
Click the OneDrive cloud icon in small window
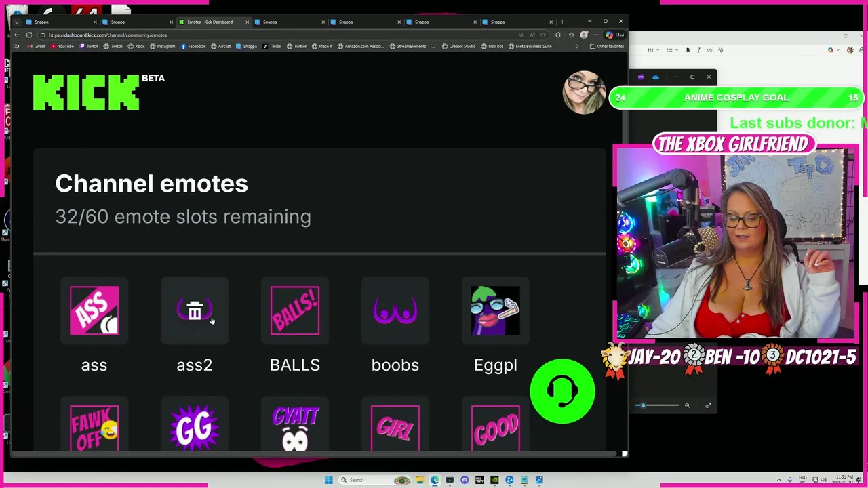[655, 77]
